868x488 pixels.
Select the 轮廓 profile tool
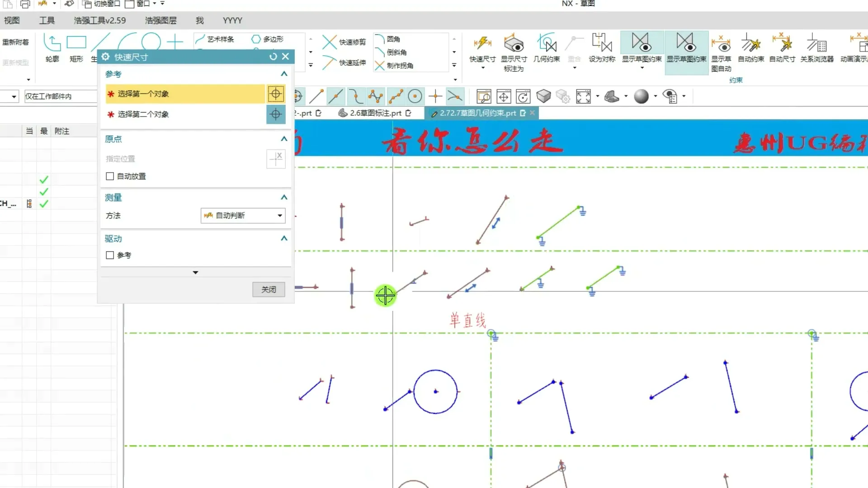click(52, 47)
